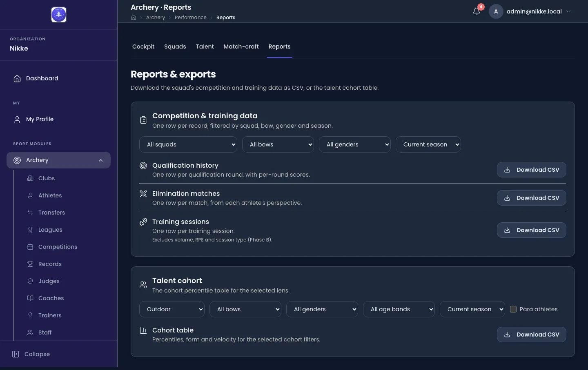Open the All genders dropdown in Talent cohort
Viewport: 588px width, 370px height.
(322, 309)
